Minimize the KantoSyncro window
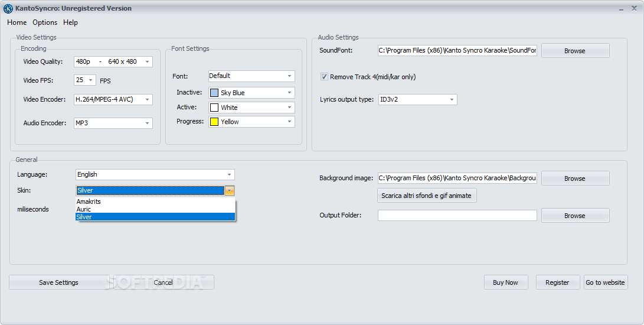Screen dimensions: 644x325 622,9
